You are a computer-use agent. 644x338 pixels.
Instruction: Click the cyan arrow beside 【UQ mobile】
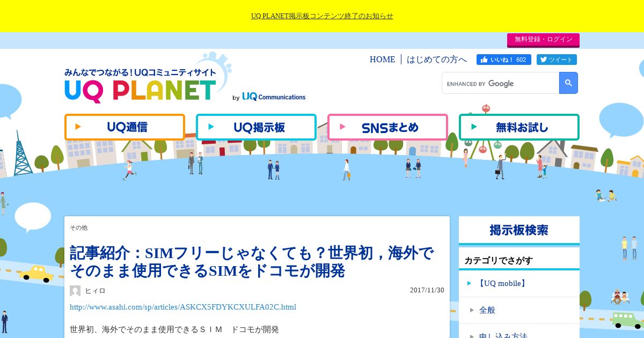click(469, 283)
